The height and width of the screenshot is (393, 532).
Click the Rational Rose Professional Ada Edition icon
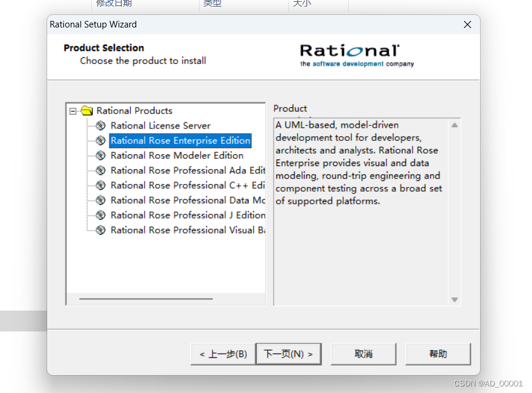tap(100, 170)
